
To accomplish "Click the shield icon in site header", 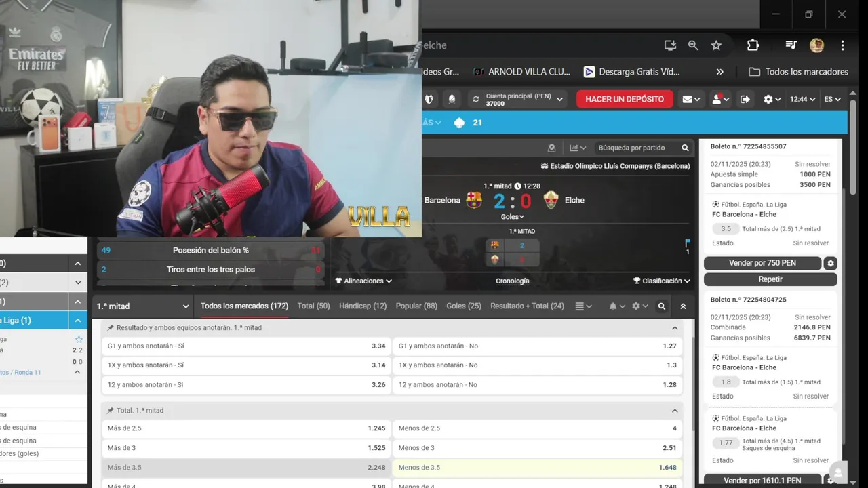I will coord(429,100).
